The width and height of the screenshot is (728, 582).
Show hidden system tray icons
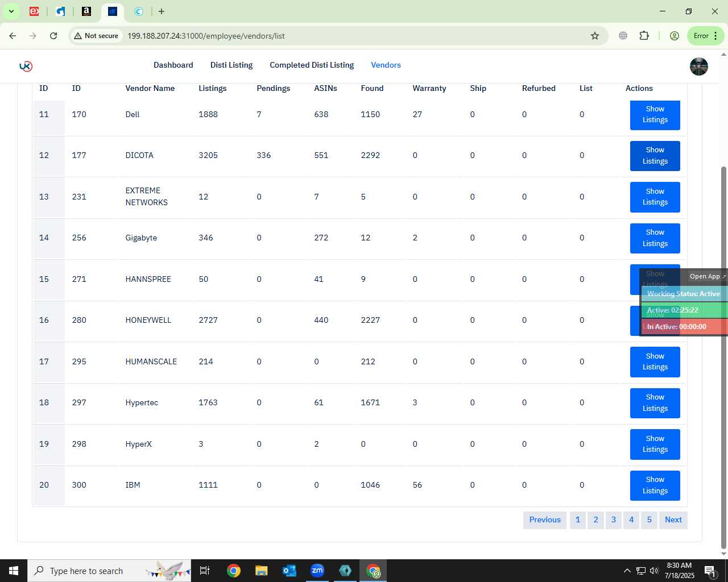tap(627, 571)
